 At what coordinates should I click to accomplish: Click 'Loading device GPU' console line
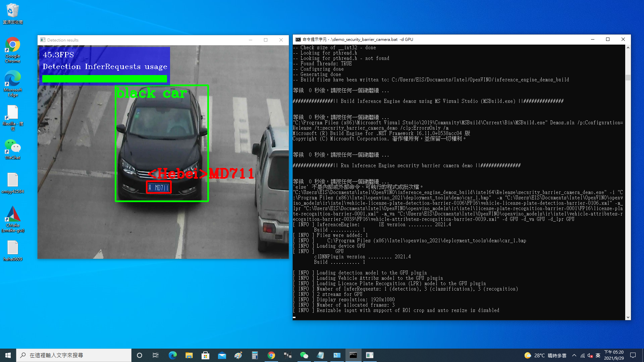point(340,246)
